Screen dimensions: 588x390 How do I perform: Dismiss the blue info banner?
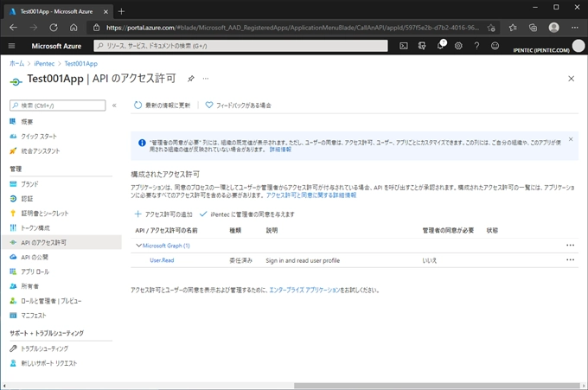571,139
